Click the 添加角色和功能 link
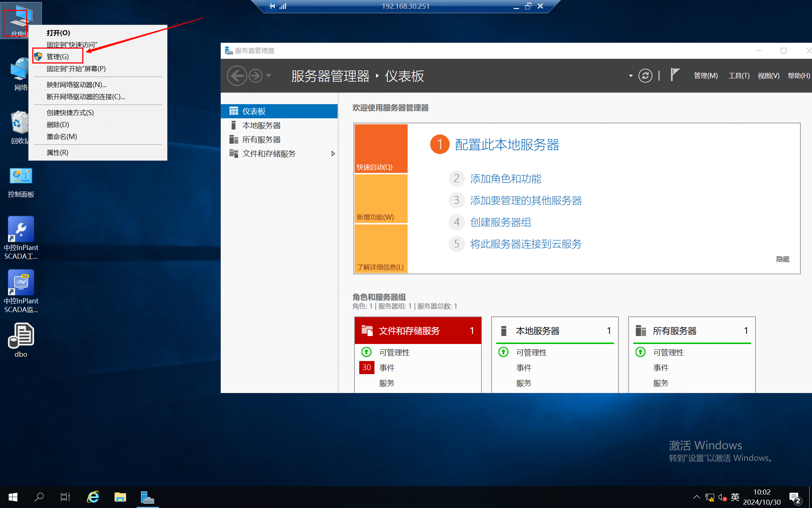 tap(506, 179)
